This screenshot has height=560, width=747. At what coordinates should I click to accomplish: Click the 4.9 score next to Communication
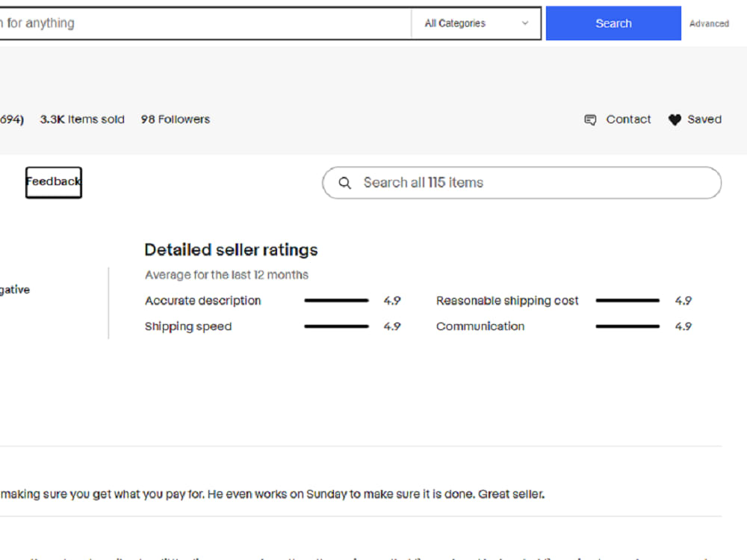click(684, 327)
